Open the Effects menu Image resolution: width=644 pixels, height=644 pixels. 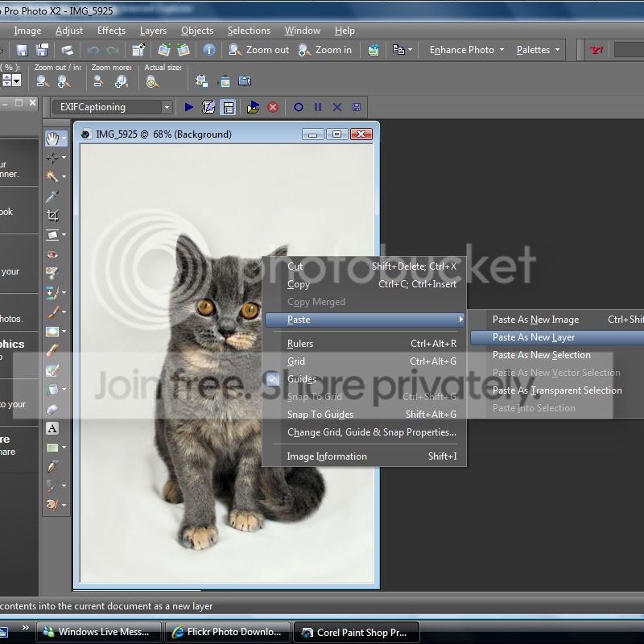tap(111, 31)
